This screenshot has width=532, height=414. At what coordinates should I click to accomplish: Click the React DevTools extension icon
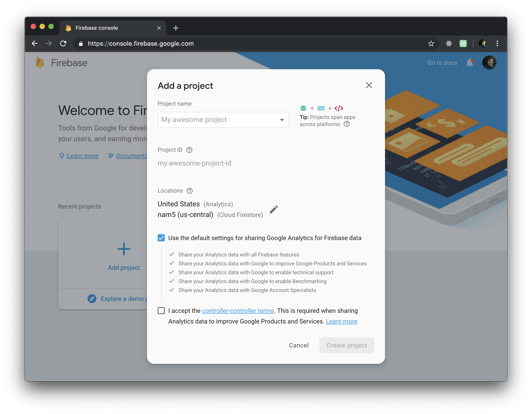tap(449, 43)
